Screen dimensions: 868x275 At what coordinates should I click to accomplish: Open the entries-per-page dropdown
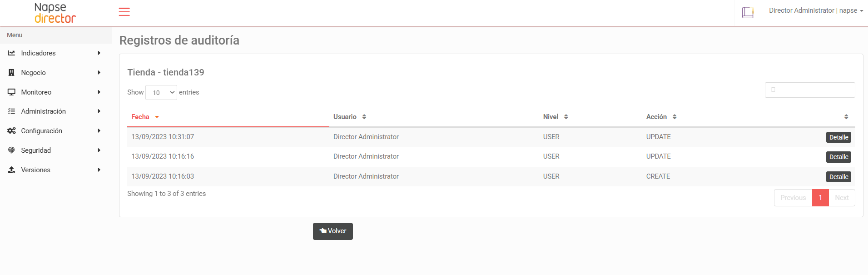click(161, 93)
